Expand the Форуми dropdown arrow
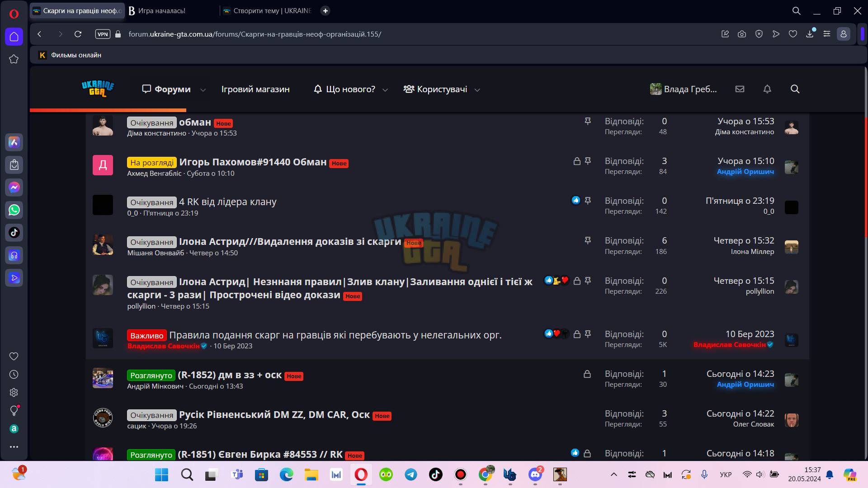This screenshot has height=488, width=868. tap(203, 90)
